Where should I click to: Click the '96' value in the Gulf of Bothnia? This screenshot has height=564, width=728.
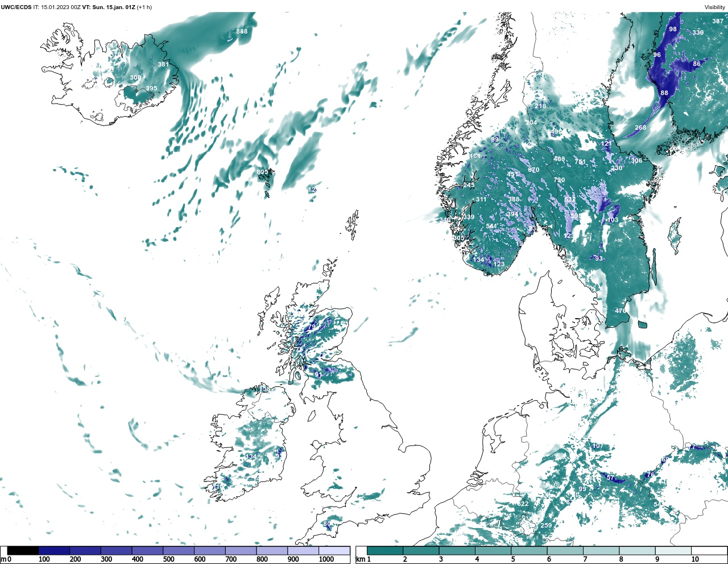click(657, 55)
